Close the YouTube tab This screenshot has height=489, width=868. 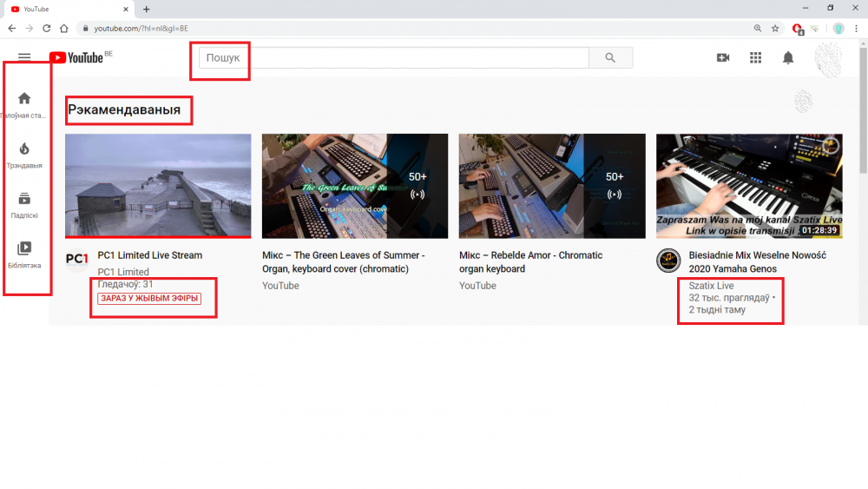pos(126,9)
